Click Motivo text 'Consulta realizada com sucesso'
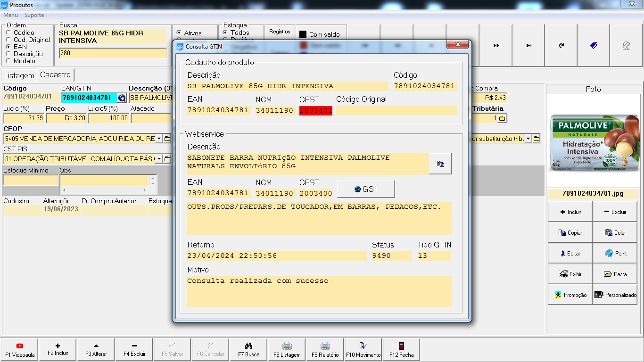Screen dimensions: 644x362 [258, 280]
